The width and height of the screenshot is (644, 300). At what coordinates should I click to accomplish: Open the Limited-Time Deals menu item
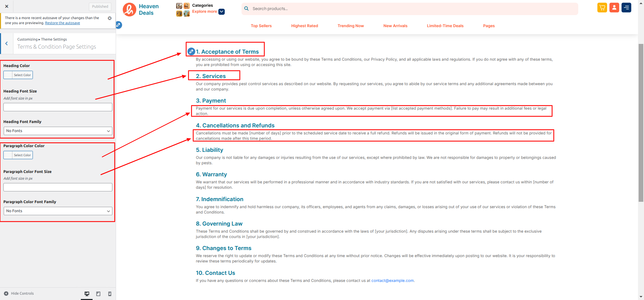(445, 26)
